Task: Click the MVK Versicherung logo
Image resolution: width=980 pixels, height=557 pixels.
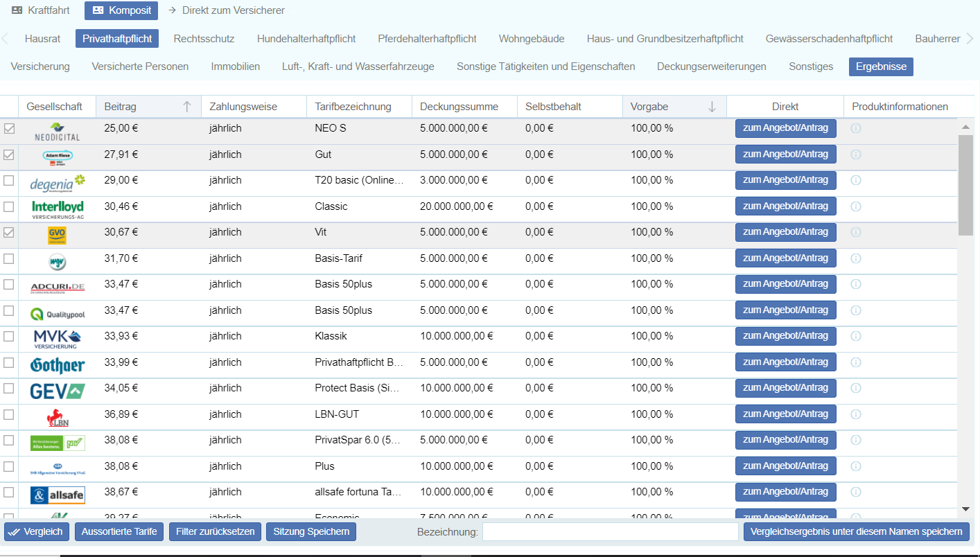Action: pyautogui.click(x=58, y=339)
